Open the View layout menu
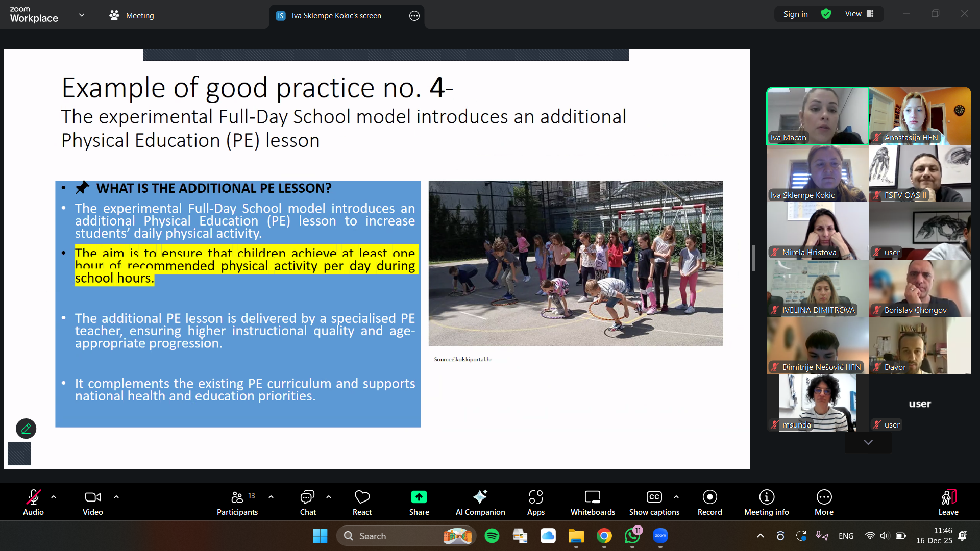The height and width of the screenshot is (551, 980). tap(860, 14)
